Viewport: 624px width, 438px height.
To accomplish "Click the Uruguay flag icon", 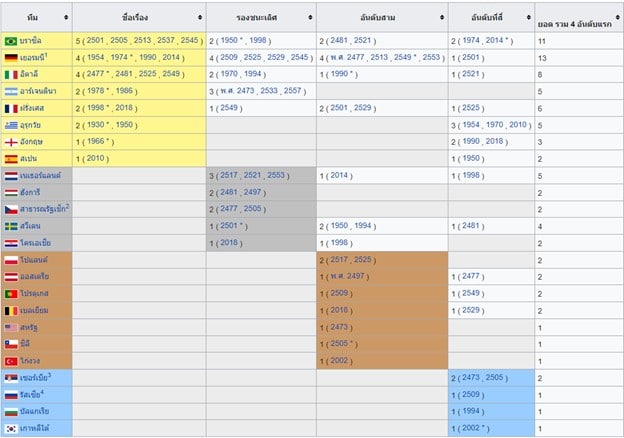I will click(11, 125).
